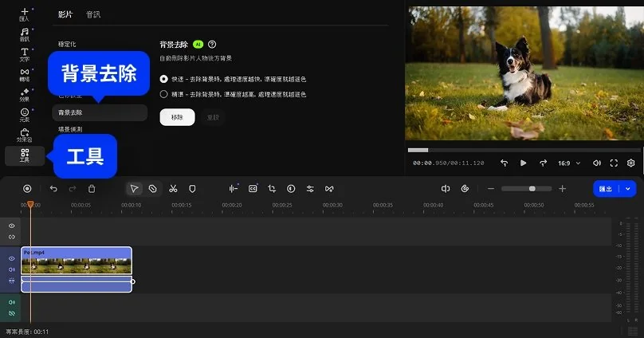The width and height of the screenshot is (644, 338).
Task: Click the trash delete icon in timeline toolbar
Action: 92,189
